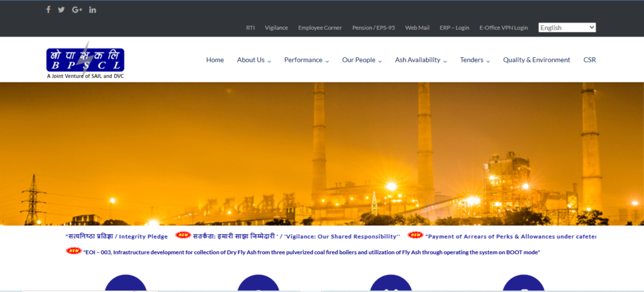
Task: Select the CSR menu item
Action: (589, 60)
